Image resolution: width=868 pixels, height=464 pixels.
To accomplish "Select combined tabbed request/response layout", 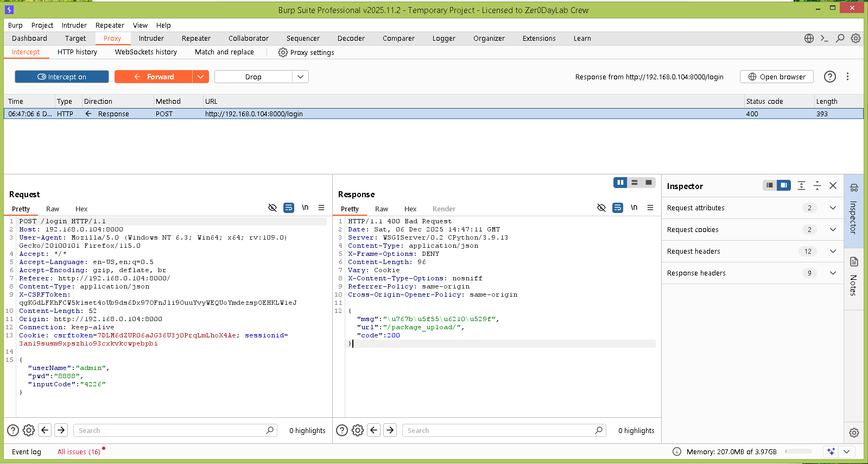I will click(x=649, y=183).
